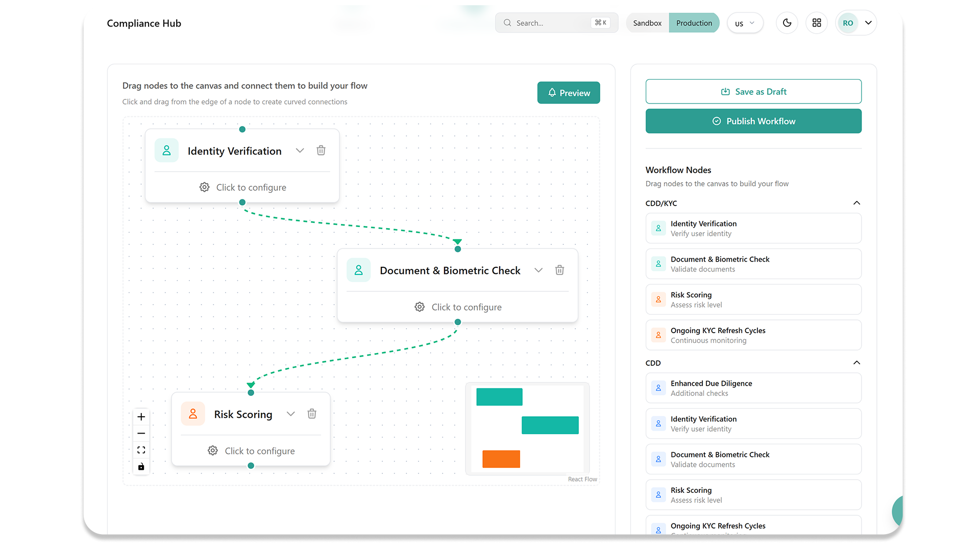Click to configure Document & Biometric Check node
The width and height of the screenshot is (980, 551).
(x=458, y=307)
